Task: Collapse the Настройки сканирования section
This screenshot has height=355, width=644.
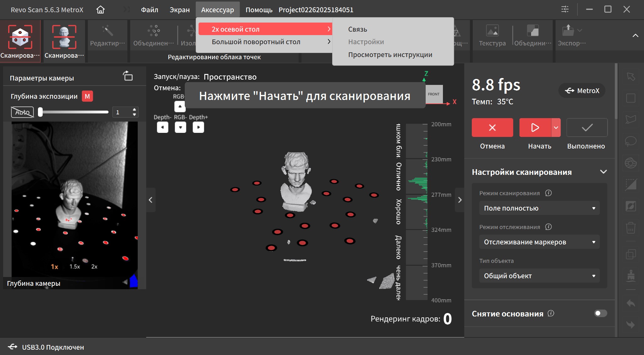Action: pyautogui.click(x=603, y=172)
